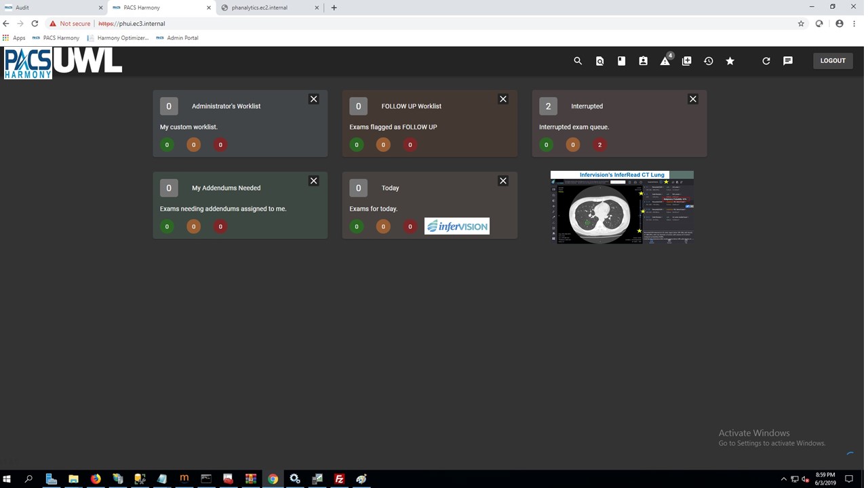Remove the Interrupted worklist card
Viewport: 868px width, 488px height.
pos(692,99)
